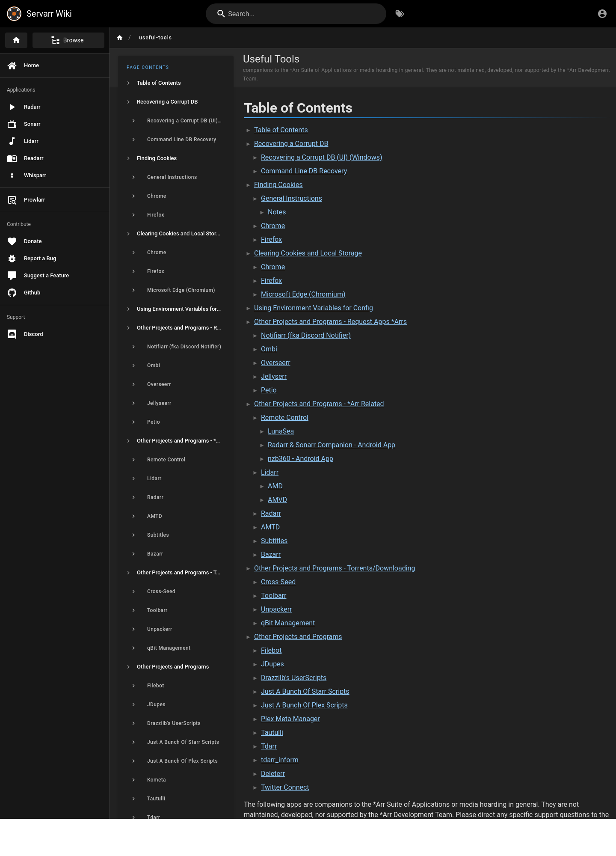Open the Unpackerr link in main content
The height and width of the screenshot is (856, 616).
pos(276,609)
